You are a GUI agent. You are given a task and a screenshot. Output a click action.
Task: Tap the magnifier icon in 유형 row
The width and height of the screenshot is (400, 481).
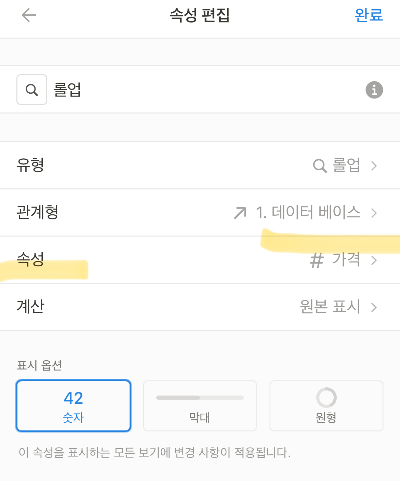pos(320,166)
